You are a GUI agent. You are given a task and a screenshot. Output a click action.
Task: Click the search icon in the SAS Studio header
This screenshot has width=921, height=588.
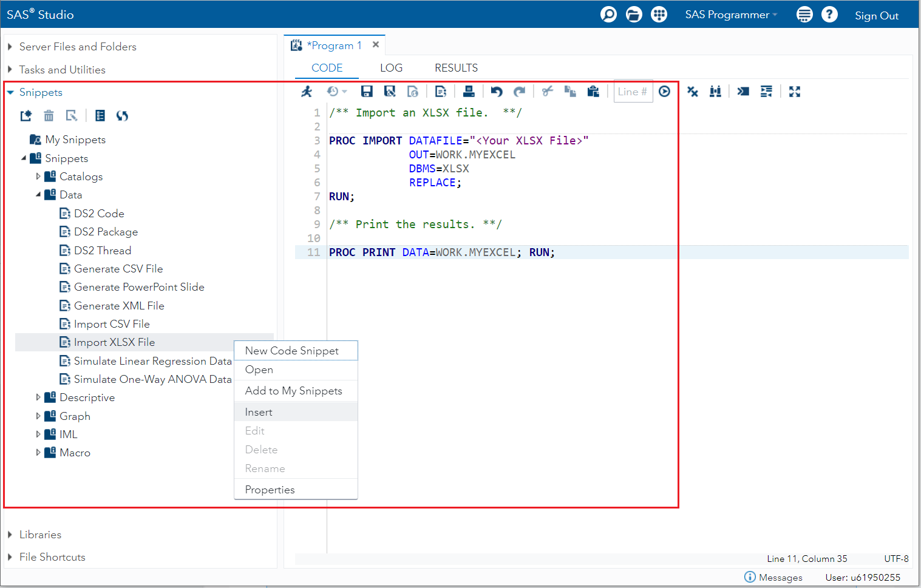pyautogui.click(x=608, y=15)
